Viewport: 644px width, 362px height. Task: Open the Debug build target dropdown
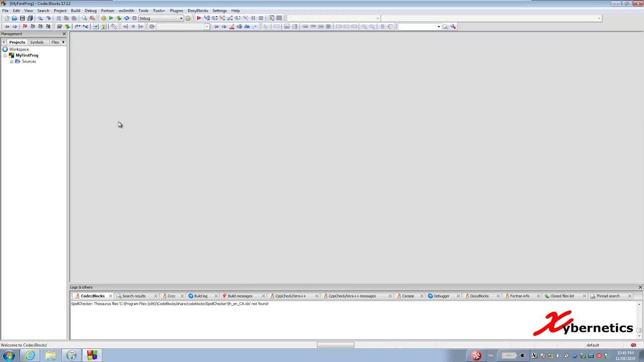click(x=161, y=18)
